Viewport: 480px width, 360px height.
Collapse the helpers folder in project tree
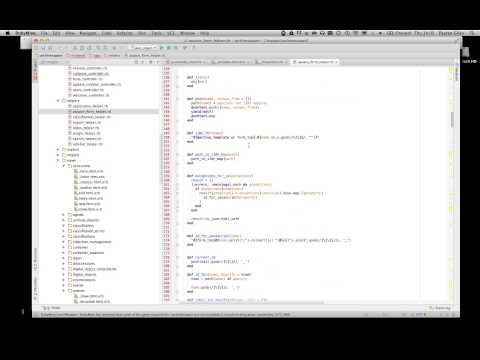(58, 101)
